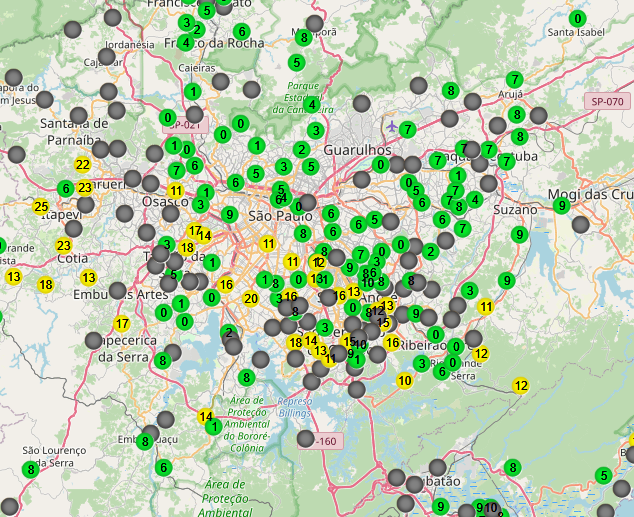Select the yellow 25 marker near Itapevi
The width and height of the screenshot is (634, 517).
(x=41, y=207)
